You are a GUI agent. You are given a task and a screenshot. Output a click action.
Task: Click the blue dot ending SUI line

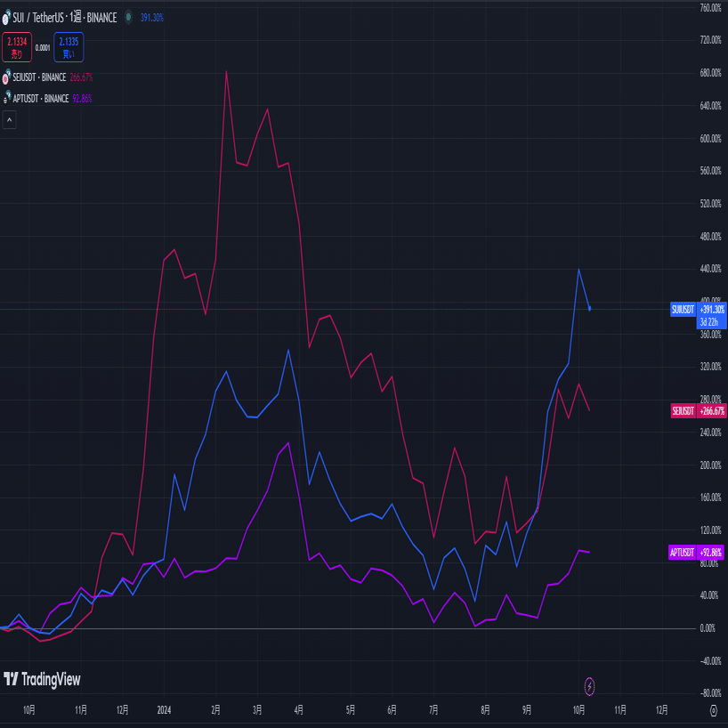pyautogui.click(x=590, y=308)
